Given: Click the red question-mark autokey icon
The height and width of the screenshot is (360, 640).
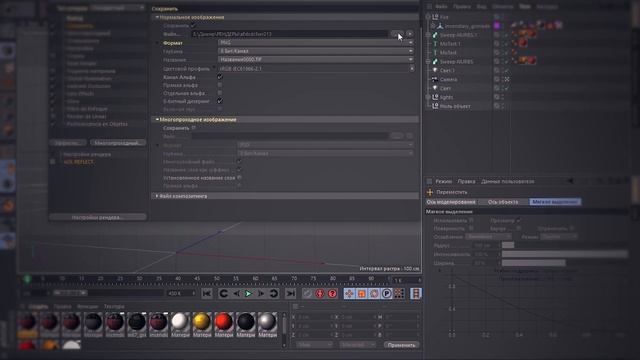Looking at the screenshot, I should pyautogui.click(x=332, y=293).
